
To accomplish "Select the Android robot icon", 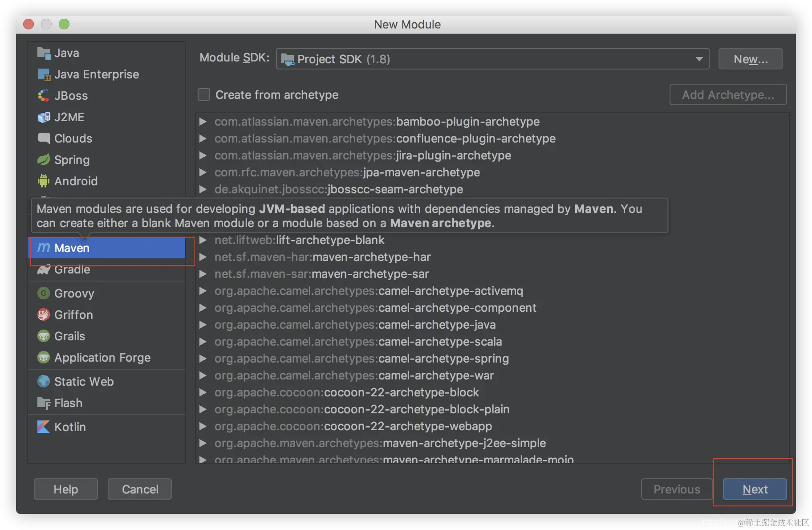I will pyautogui.click(x=44, y=181).
